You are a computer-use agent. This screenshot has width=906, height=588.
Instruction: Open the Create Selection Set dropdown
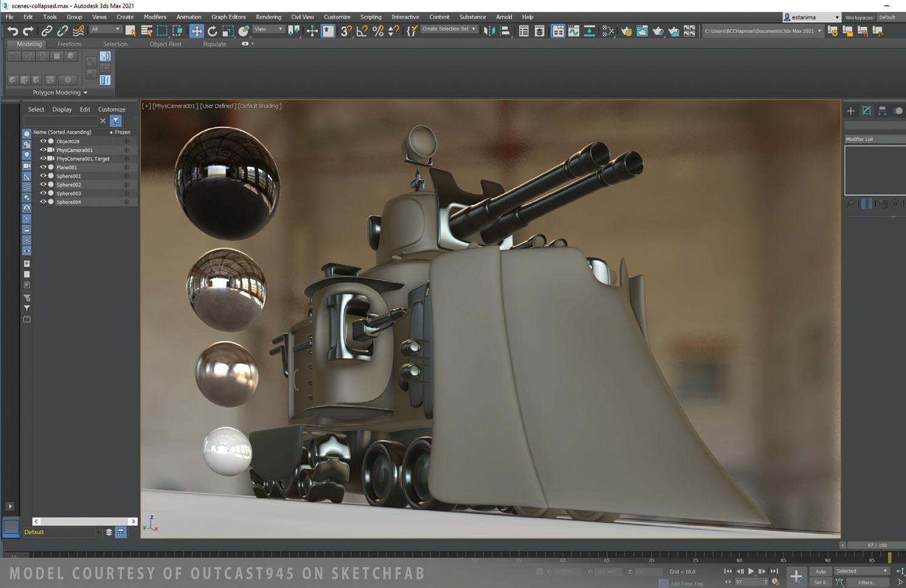(x=448, y=29)
